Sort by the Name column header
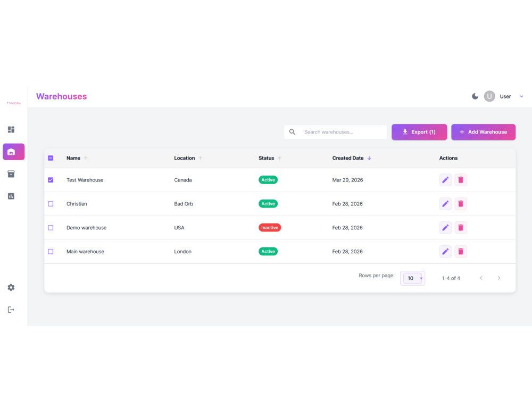Screen dimensions: 532x399 click(73, 158)
